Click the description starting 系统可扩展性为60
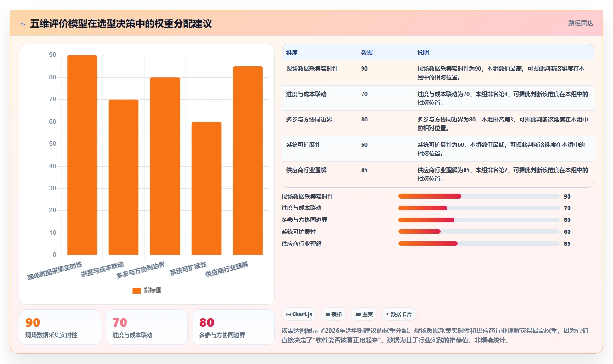This screenshot has height=364, width=613. (501, 149)
